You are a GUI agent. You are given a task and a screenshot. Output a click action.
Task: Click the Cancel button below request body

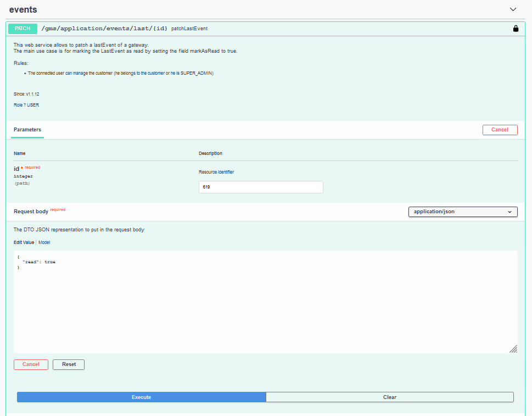tap(31, 364)
